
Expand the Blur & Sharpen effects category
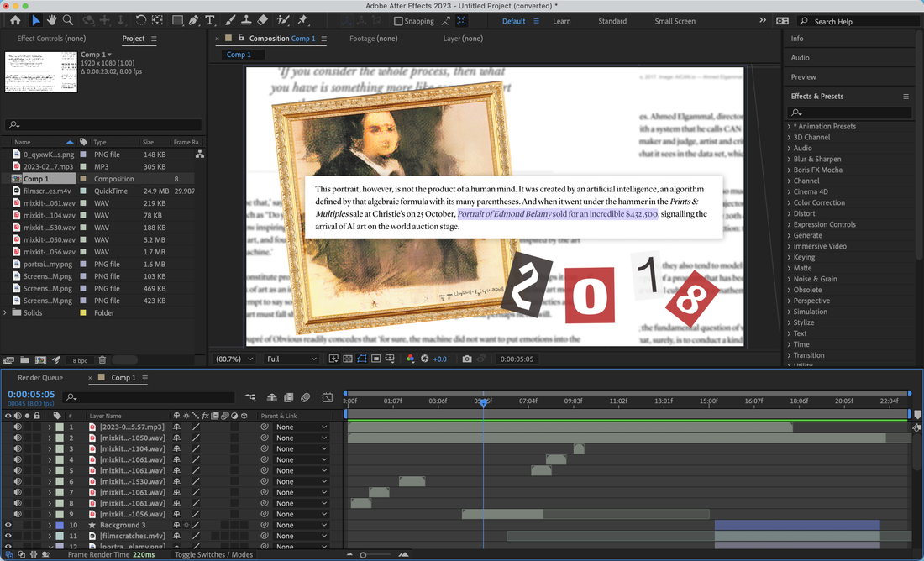[x=789, y=159]
